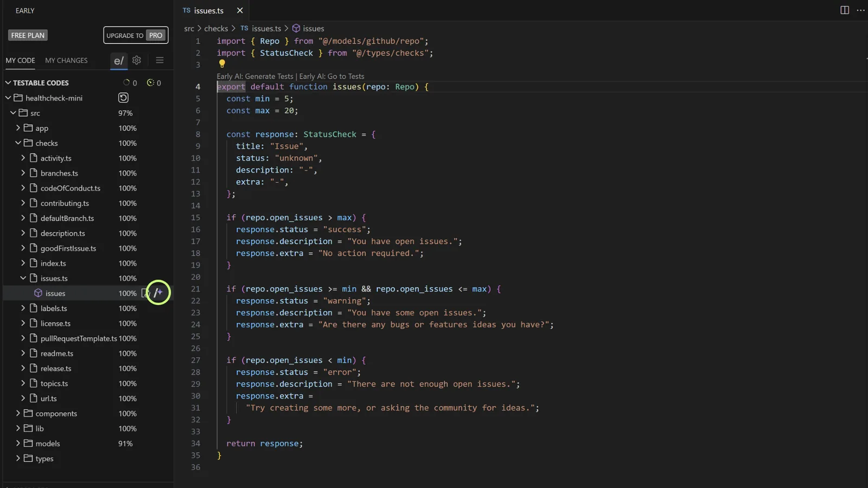This screenshot has width=868, height=488.
Task: Collapse the src folder
Action: (x=13, y=113)
